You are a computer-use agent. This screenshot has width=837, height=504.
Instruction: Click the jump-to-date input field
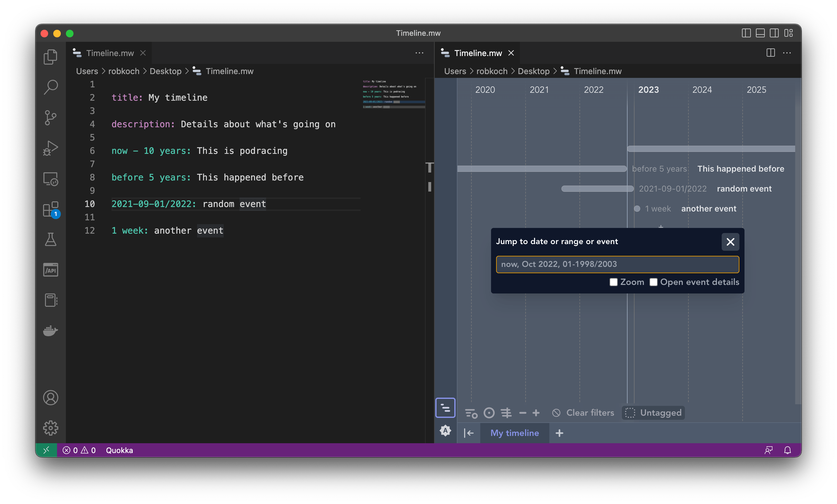coord(617,264)
